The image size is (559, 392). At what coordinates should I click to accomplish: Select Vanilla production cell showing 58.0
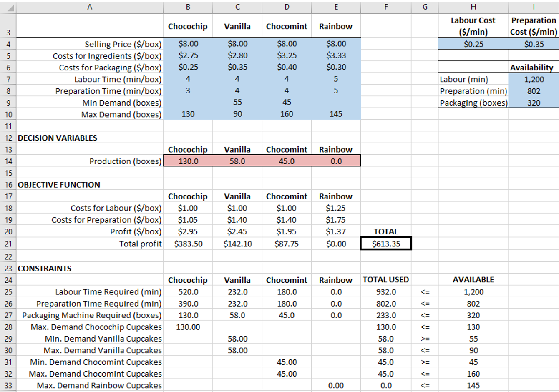pos(237,161)
